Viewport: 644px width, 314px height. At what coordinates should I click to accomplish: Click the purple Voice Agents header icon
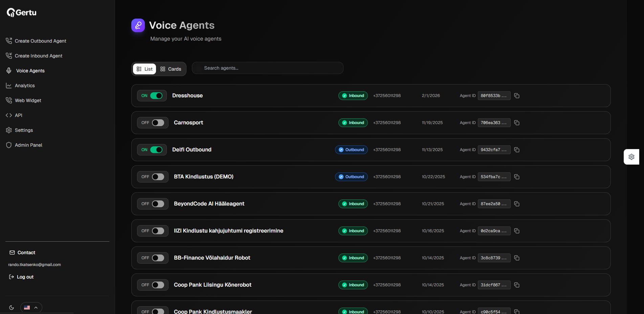(x=138, y=25)
